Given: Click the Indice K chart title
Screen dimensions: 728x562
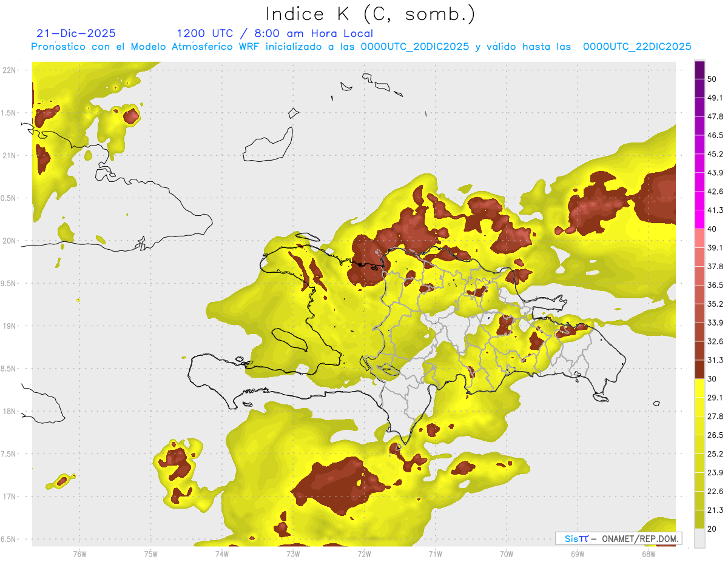Looking at the screenshot, I should [371, 13].
